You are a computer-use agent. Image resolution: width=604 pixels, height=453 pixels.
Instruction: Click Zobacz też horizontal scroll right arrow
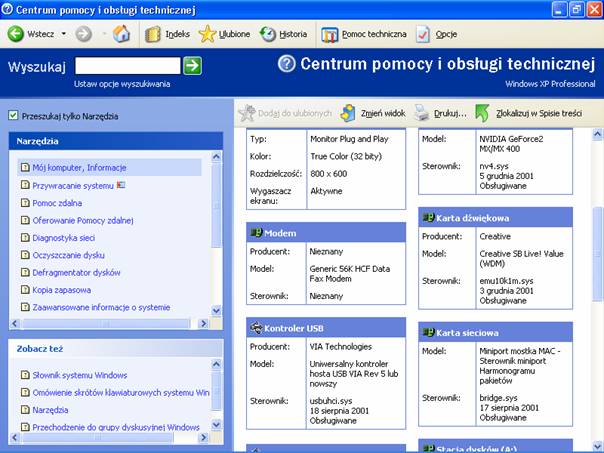203,437
